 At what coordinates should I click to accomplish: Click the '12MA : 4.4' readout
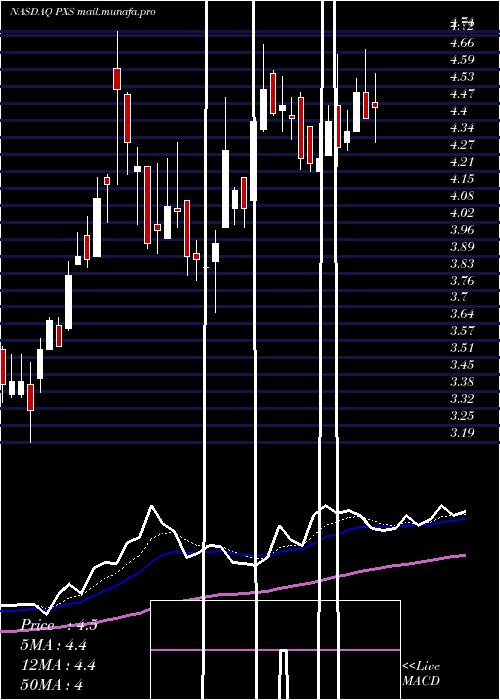(x=58, y=665)
